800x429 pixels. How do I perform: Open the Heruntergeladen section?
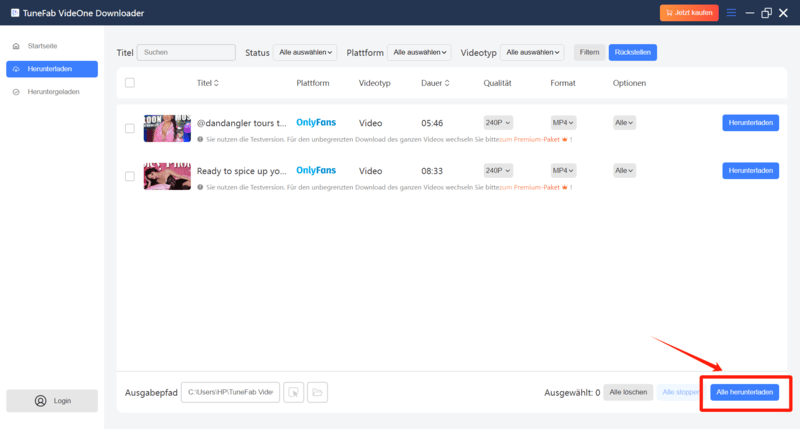click(x=52, y=92)
